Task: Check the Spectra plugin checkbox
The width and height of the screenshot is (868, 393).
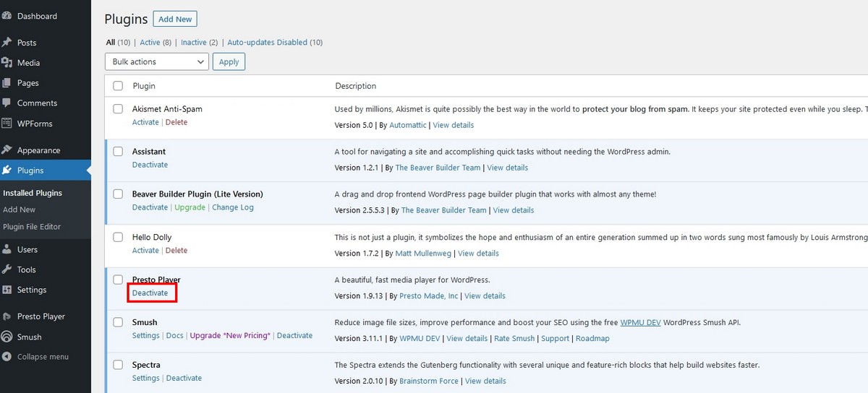Action: [x=118, y=365]
